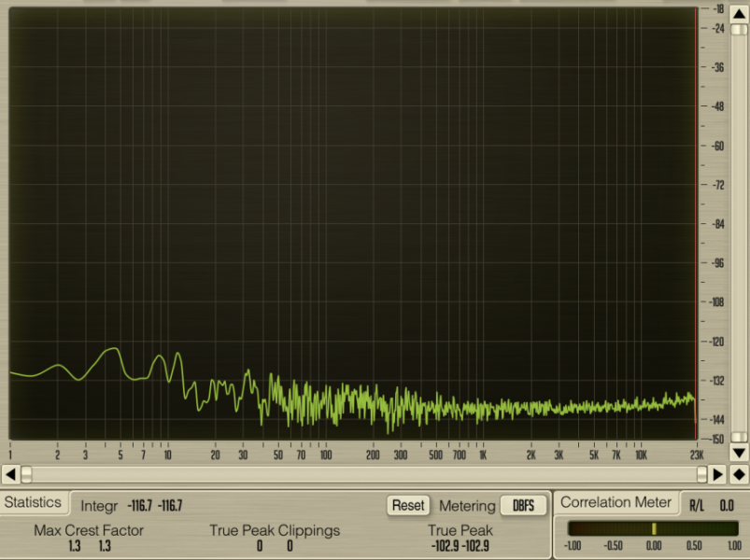Reset the statistics readings
The image size is (750, 560).
(x=408, y=505)
